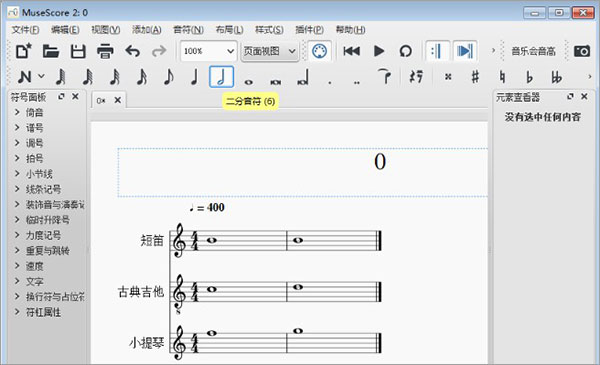Open the note input mode dropdown arrow

(x=41, y=77)
